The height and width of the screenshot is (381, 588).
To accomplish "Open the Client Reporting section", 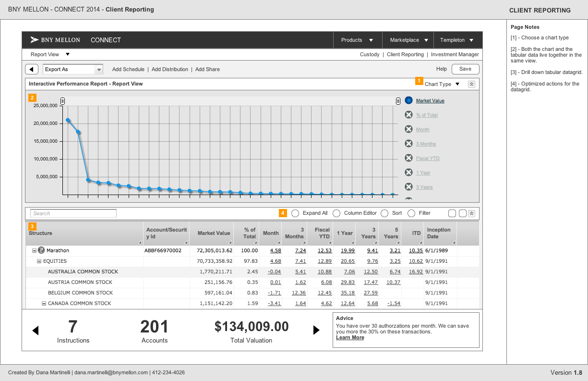I will point(405,55).
